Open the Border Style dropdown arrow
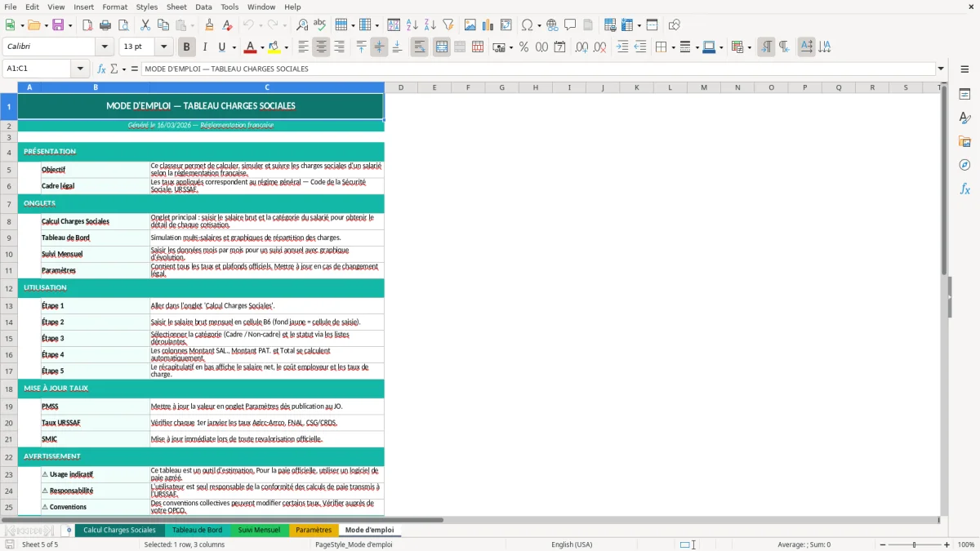Image resolution: width=980 pixels, height=551 pixels. 697,47
